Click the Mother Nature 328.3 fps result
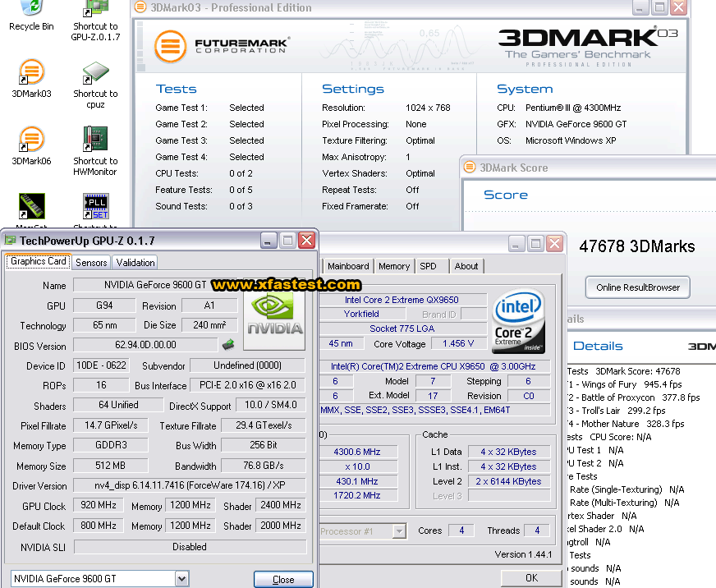This screenshot has width=716, height=588. click(x=626, y=424)
